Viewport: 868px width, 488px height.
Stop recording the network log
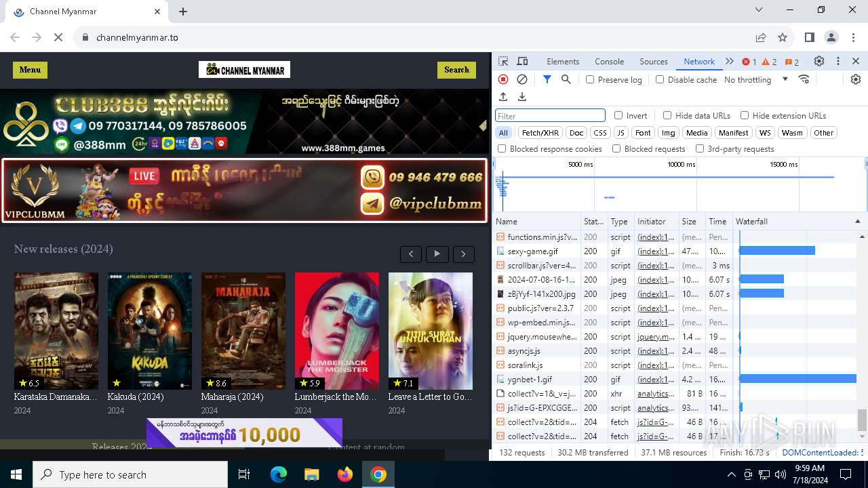pyautogui.click(x=503, y=79)
